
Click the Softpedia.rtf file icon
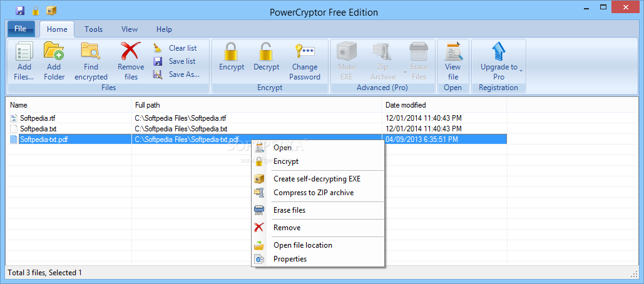click(14, 118)
